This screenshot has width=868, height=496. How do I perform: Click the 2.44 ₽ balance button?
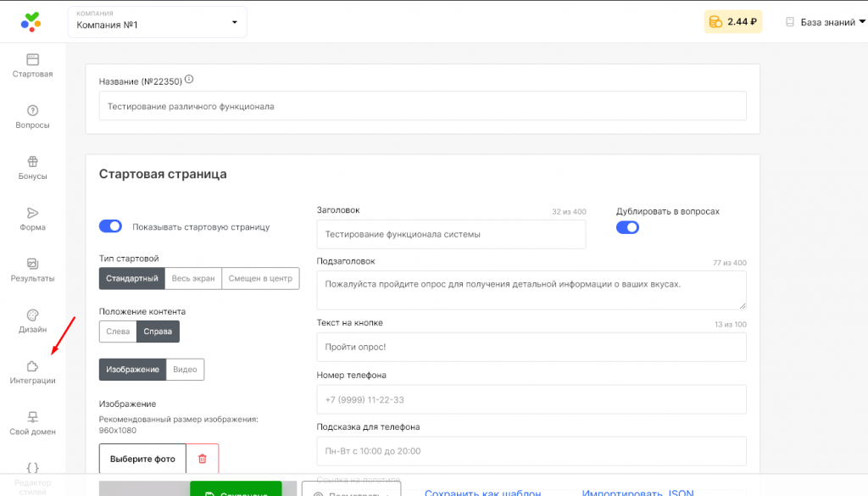[732, 22]
